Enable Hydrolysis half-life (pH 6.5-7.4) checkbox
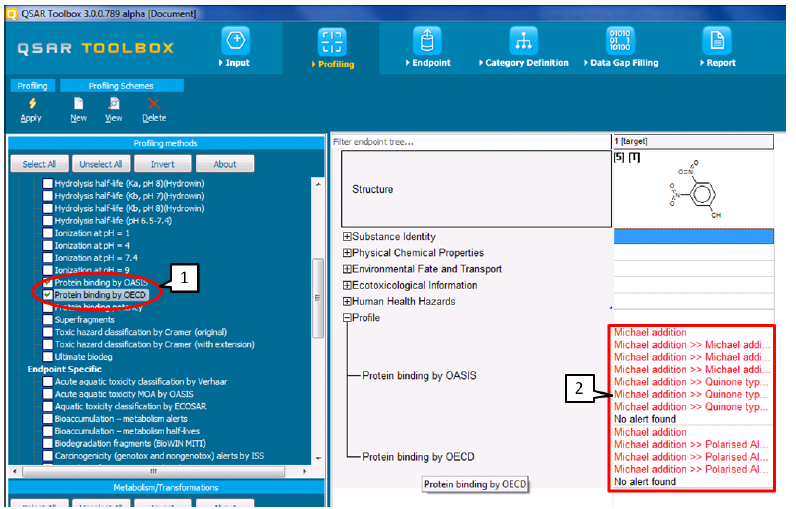 coord(48,221)
